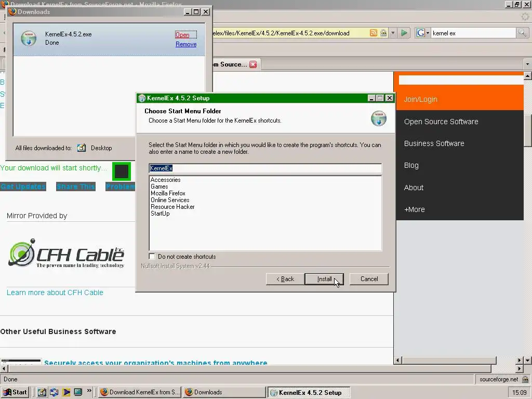Open the list all tabs dropdown
The image size is (532, 399).
[x=527, y=64]
